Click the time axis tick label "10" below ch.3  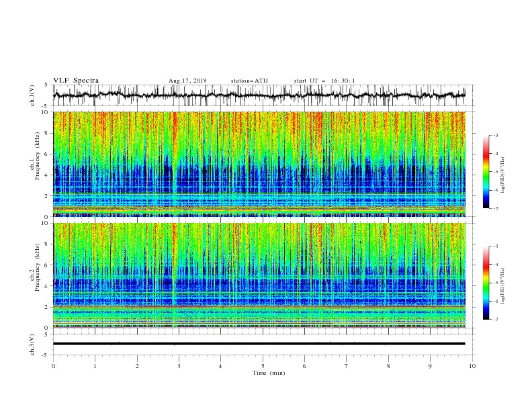[x=472, y=366]
